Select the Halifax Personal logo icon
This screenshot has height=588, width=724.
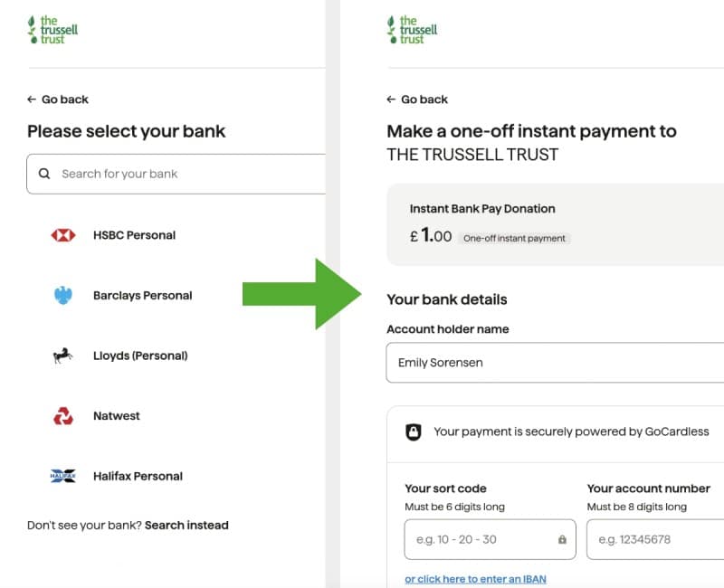63,476
